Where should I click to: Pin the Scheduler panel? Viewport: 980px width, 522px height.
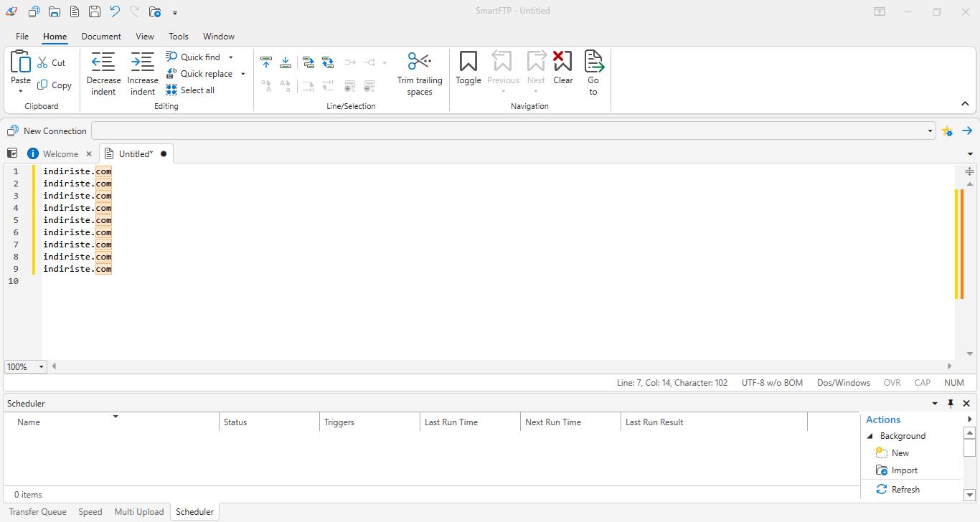point(951,404)
